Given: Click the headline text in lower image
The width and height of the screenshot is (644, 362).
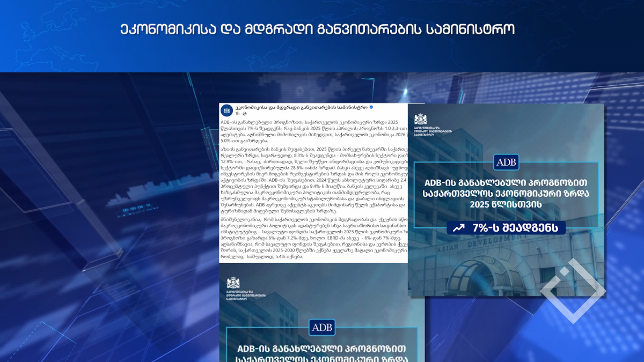Looking at the screenshot, I should [x=321, y=350].
